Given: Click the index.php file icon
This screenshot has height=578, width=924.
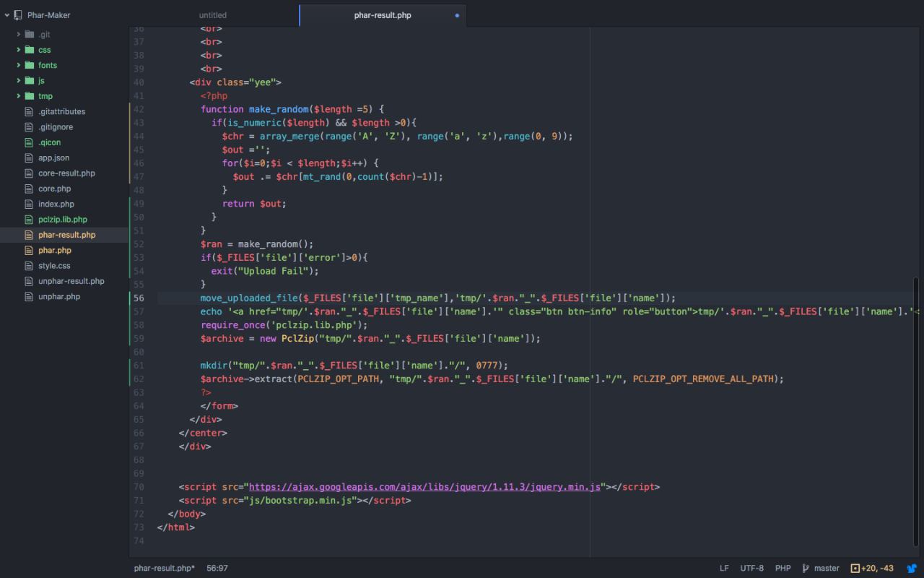Looking at the screenshot, I should (x=30, y=204).
